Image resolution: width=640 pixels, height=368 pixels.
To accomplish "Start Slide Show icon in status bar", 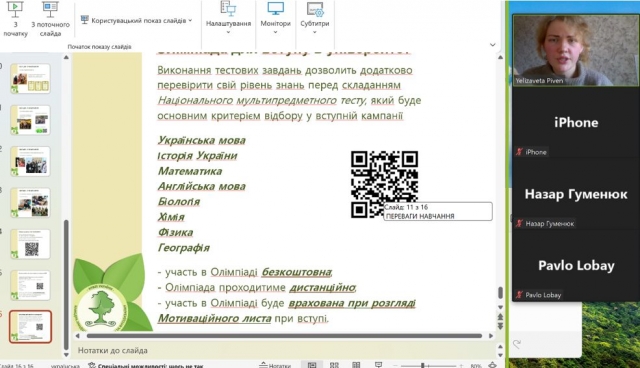I will (x=378, y=365).
